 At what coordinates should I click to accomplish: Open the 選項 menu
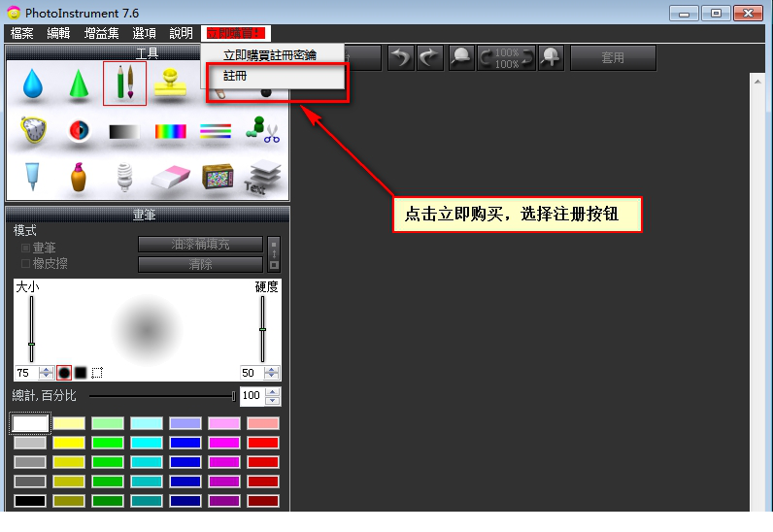pos(145,33)
